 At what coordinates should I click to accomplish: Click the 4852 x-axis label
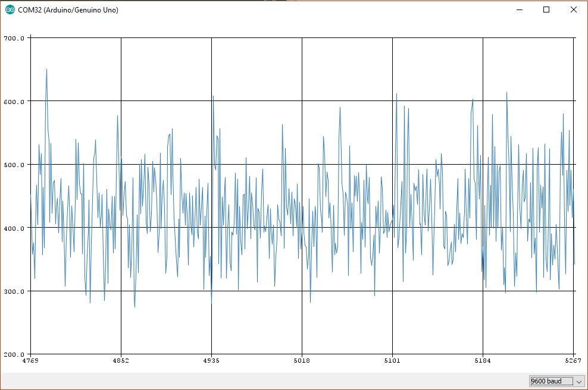[x=121, y=360]
